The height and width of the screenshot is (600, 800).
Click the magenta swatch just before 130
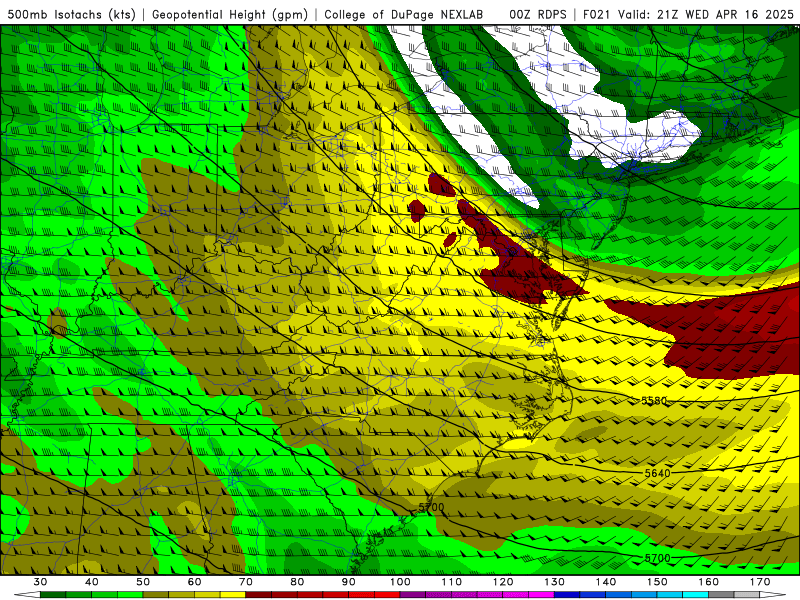[x=541, y=594]
